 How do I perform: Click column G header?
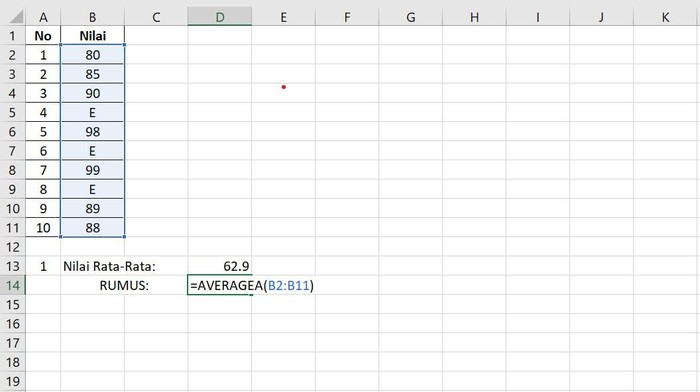[411, 17]
